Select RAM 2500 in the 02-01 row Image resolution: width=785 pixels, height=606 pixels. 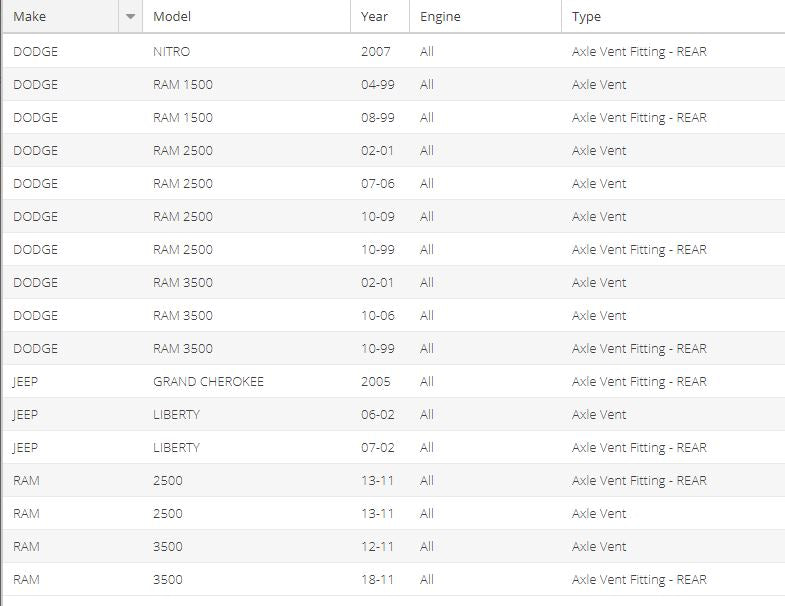(183, 151)
